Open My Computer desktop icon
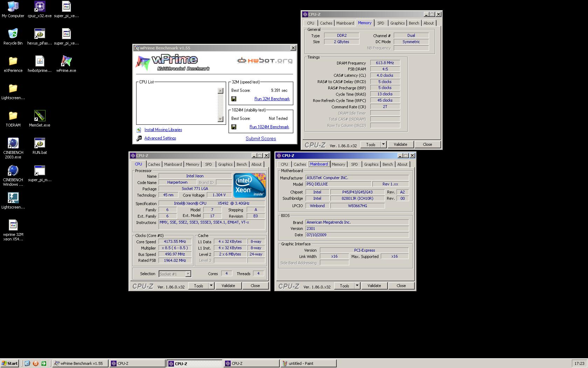The width and height of the screenshot is (588, 368). click(13, 6)
